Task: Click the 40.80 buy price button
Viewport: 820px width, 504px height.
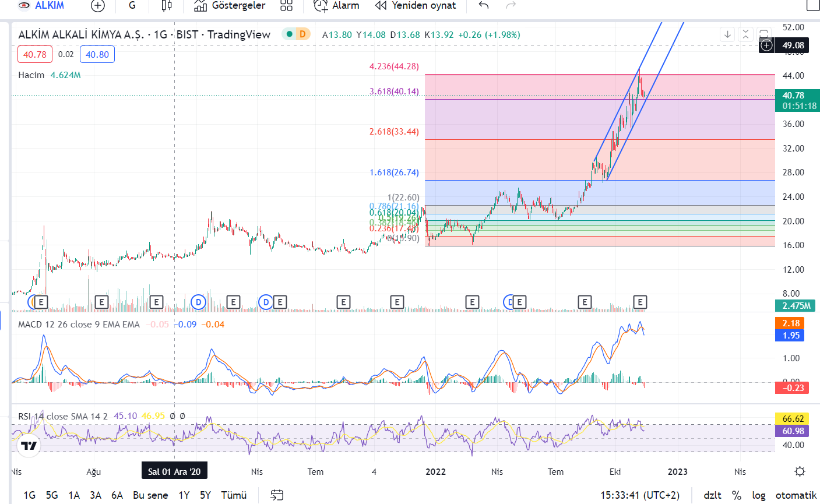Action: [x=97, y=54]
